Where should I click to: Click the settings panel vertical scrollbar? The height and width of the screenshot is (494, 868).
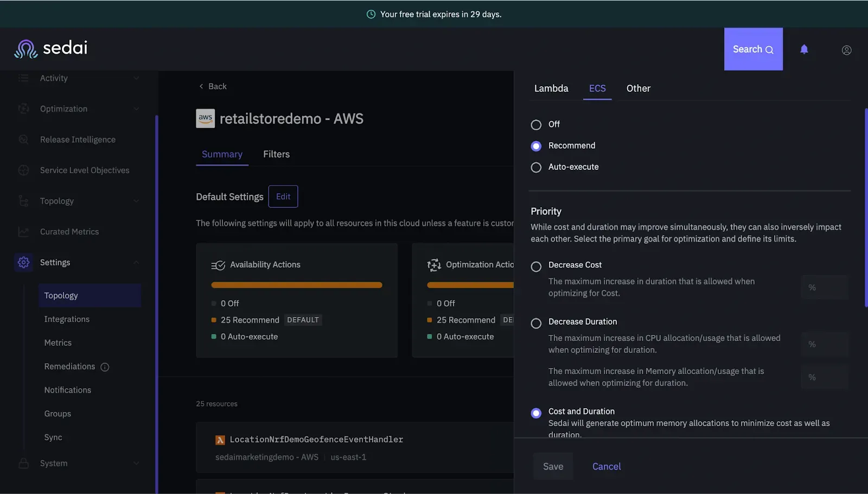pos(866,207)
